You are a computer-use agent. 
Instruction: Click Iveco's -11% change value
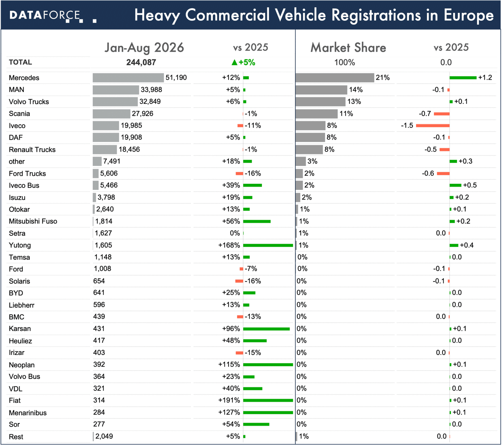pyautogui.click(x=253, y=126)
